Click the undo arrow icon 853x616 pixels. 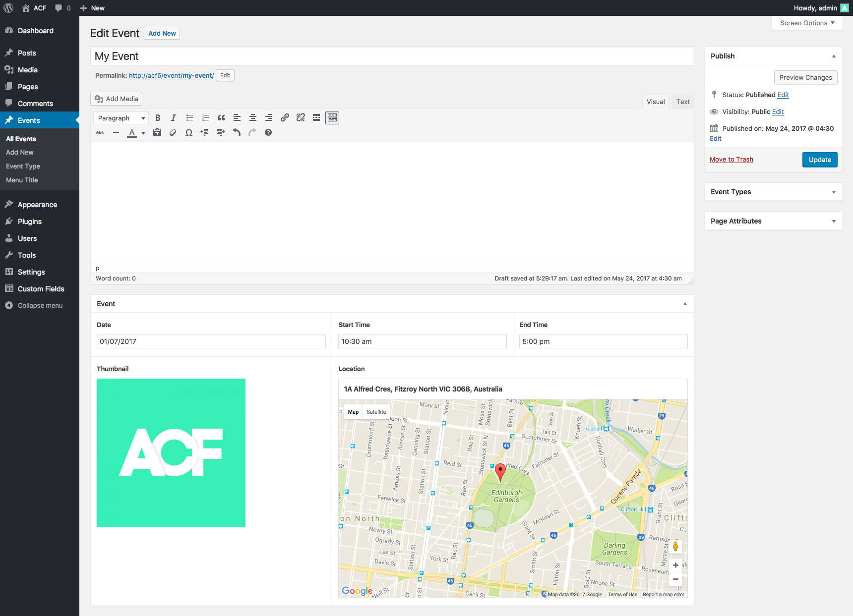coord(237,133)
